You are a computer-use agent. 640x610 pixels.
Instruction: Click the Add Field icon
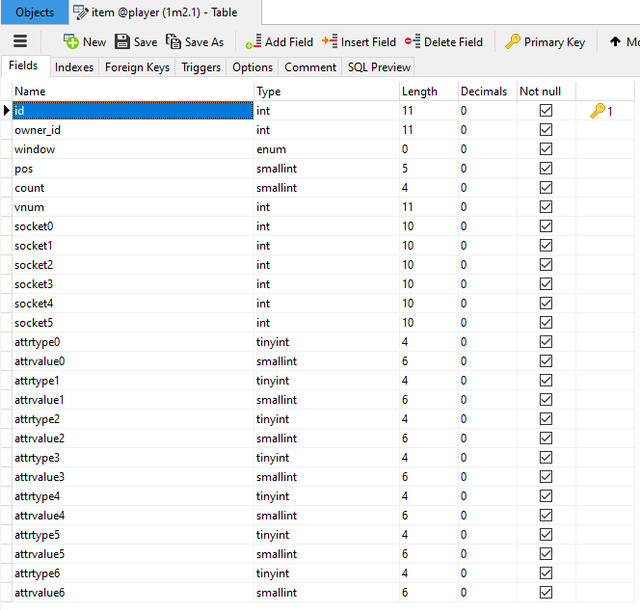click(x=253, y=42)
